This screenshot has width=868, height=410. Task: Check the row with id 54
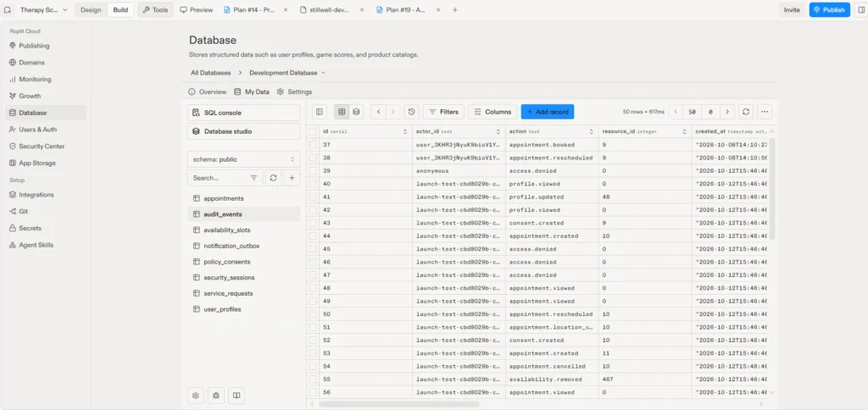(314, 366)
